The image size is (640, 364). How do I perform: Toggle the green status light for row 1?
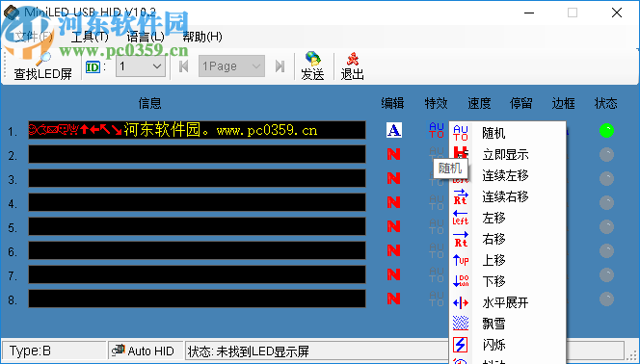[606, 130]
